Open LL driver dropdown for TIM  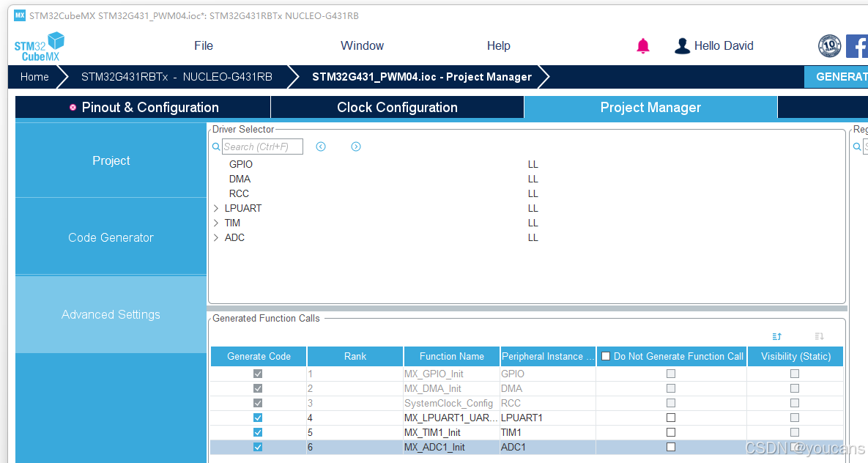click(533, 223)
